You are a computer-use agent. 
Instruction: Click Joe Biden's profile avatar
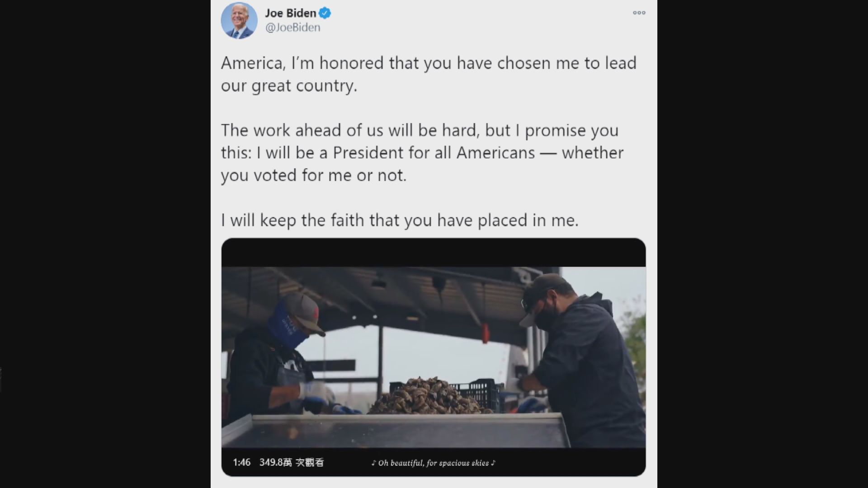[239, 21]
